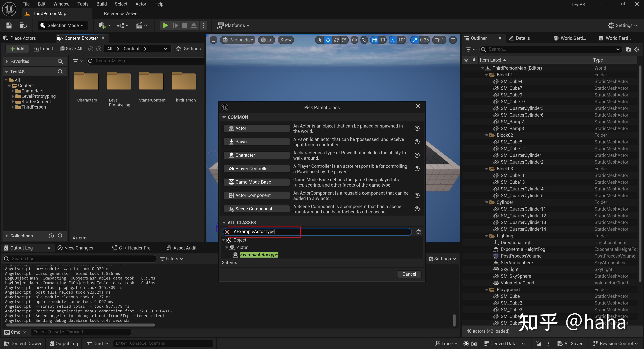
Task: Collapse the Block01 folder in Outliner
Action: click(x=487, y=75)
